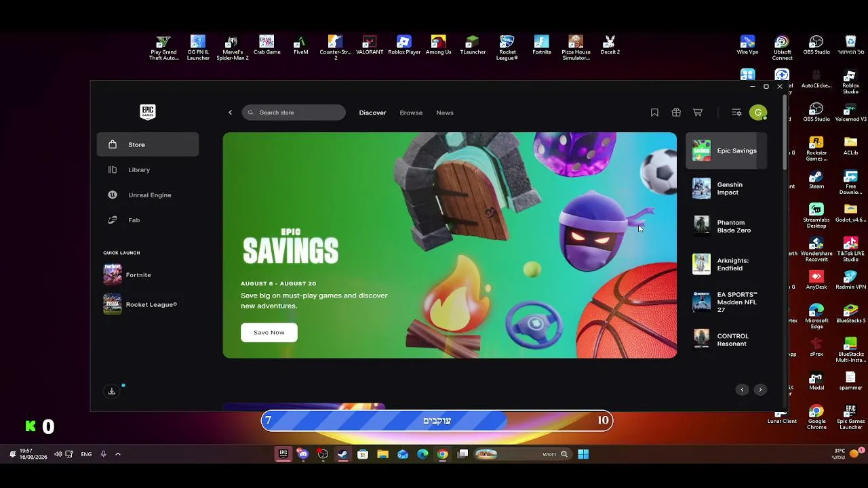The height and width of the screenshot is (488, 868).
Task: Open Fab in the sidebar
Action: (x=148, y=220)
